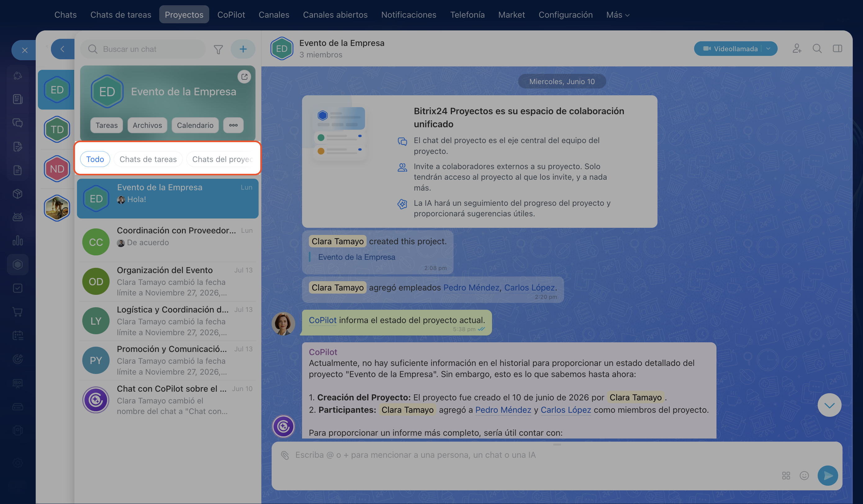Go to Canales in the top menu
The height and width of the screenshot is (504, 863).
click(x=273, y=15)
